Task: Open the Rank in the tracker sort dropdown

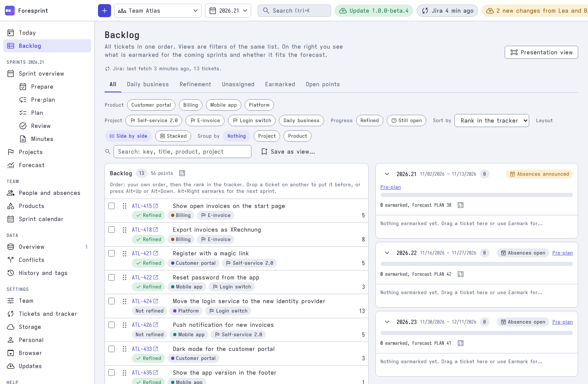Action: coord(492,121)
